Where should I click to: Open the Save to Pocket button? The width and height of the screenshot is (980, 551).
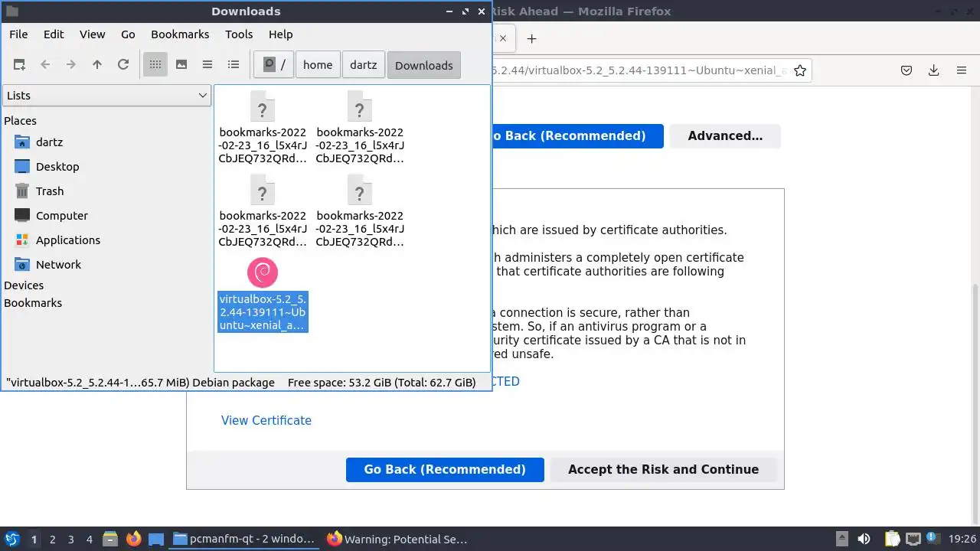coord(906,70)
